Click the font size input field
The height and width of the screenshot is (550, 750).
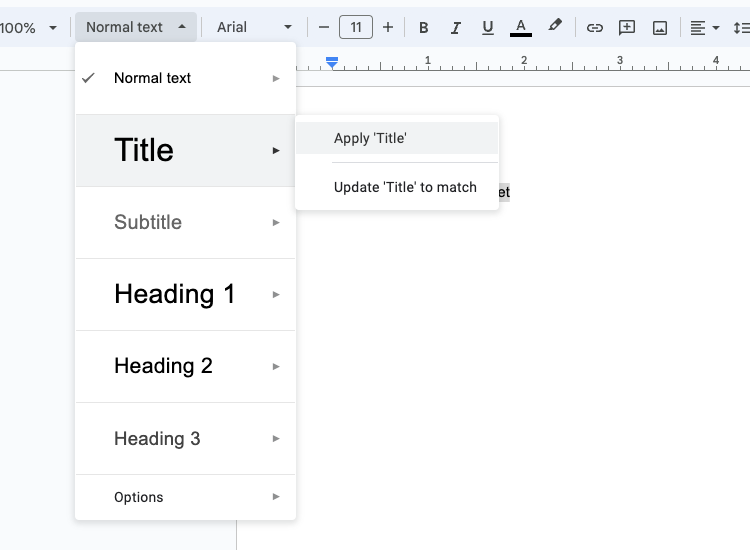click(356, 27)
